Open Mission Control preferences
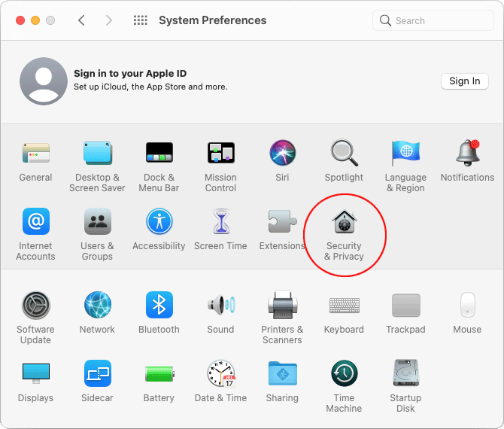The width and height of the screenshot is (504, 429). (x=221, y=153)
